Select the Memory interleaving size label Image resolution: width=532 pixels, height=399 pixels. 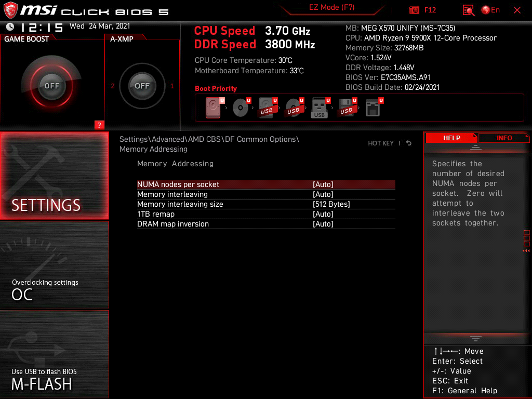pyautogui.click(x=180, y=204)
